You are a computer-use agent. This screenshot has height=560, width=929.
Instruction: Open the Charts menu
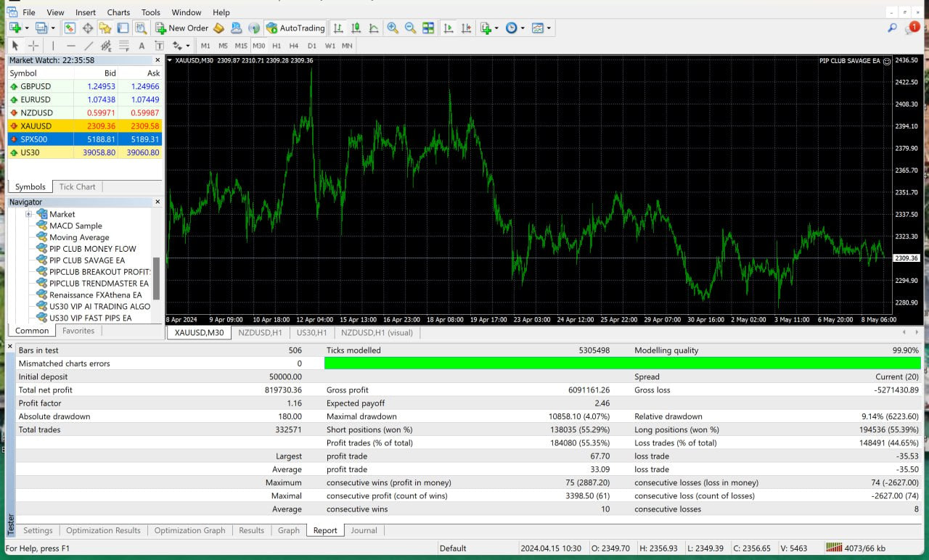[118, 12]
